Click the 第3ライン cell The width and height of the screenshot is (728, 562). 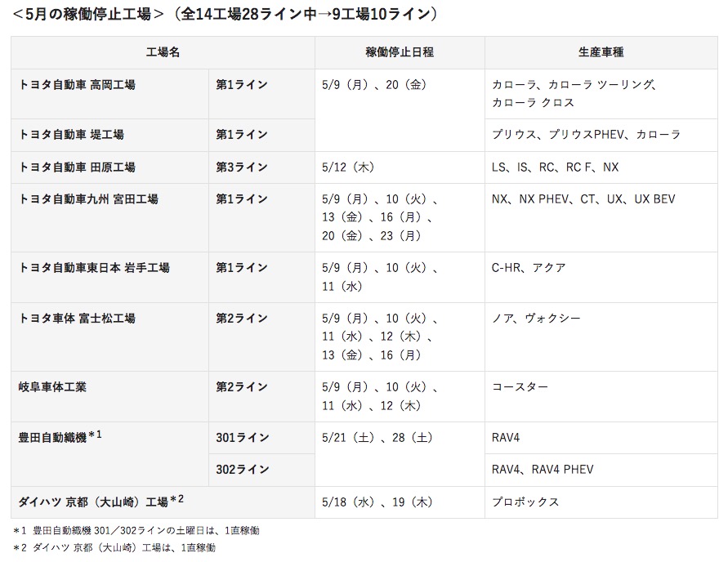[261, 167]
